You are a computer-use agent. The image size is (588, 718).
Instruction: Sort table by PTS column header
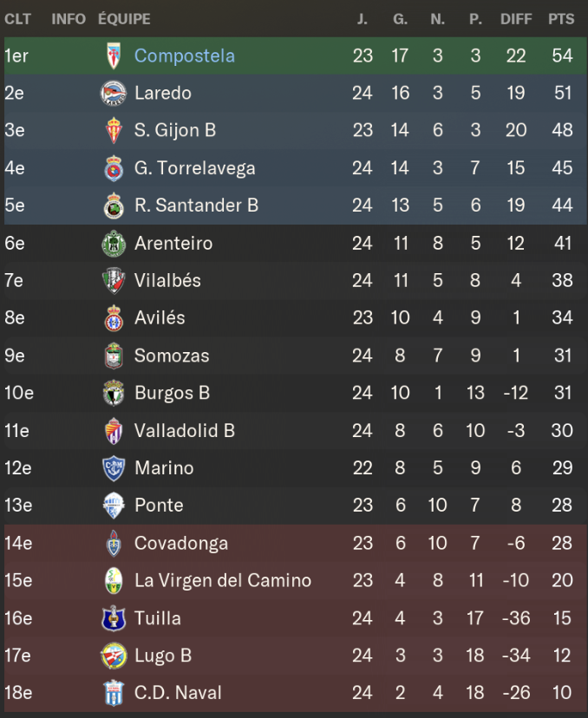point(561,19)
